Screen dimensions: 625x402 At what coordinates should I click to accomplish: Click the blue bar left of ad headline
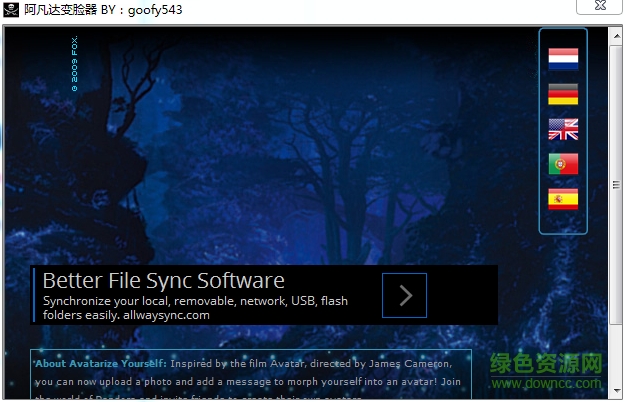click(x=33, y=295)
